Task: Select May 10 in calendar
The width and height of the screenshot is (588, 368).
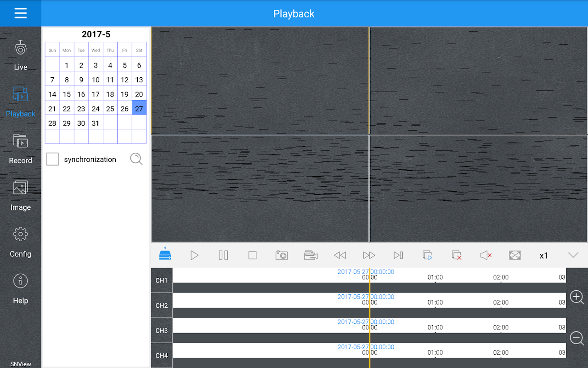Action: coord(96,80)
